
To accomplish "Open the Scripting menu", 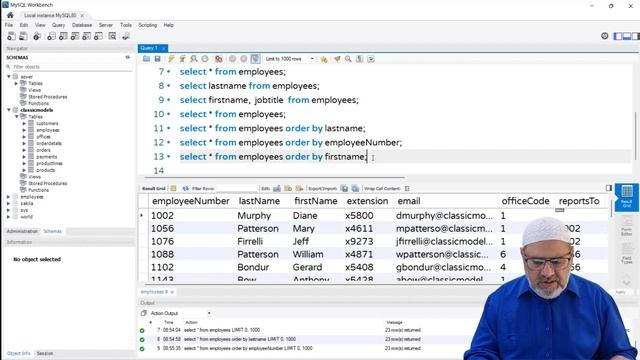I will coord(147,25).
